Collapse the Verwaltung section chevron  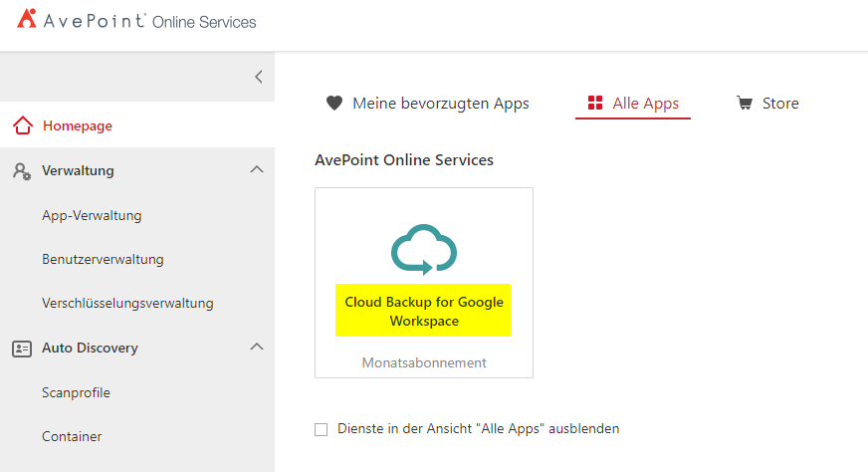(x=256, y=170)
